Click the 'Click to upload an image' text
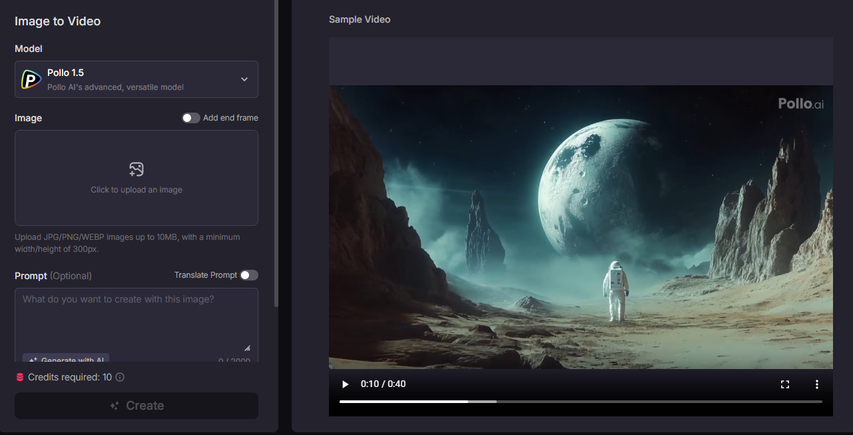 pos(136,190)
